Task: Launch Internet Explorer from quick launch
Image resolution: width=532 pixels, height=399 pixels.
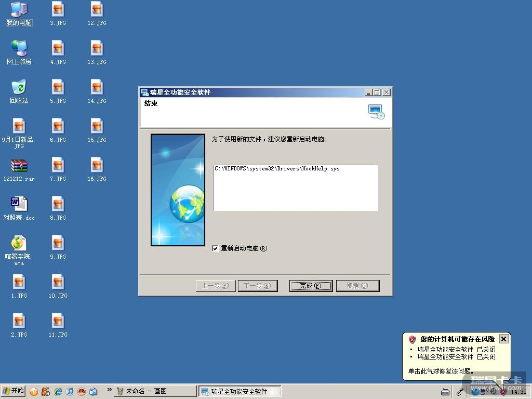Action: pos(58,392)
